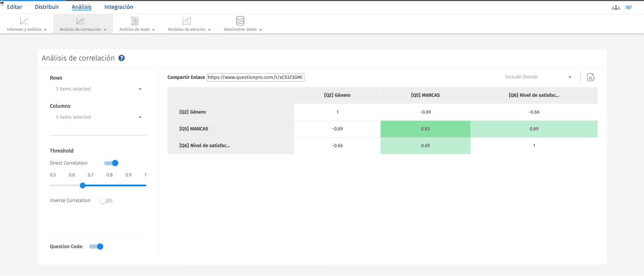Click the threshold slider handle

82,185
